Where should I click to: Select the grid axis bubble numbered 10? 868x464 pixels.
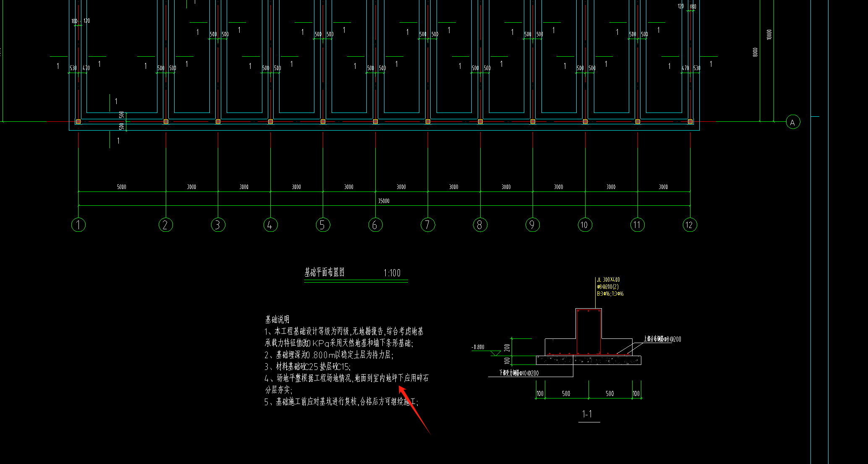point(585,225)
